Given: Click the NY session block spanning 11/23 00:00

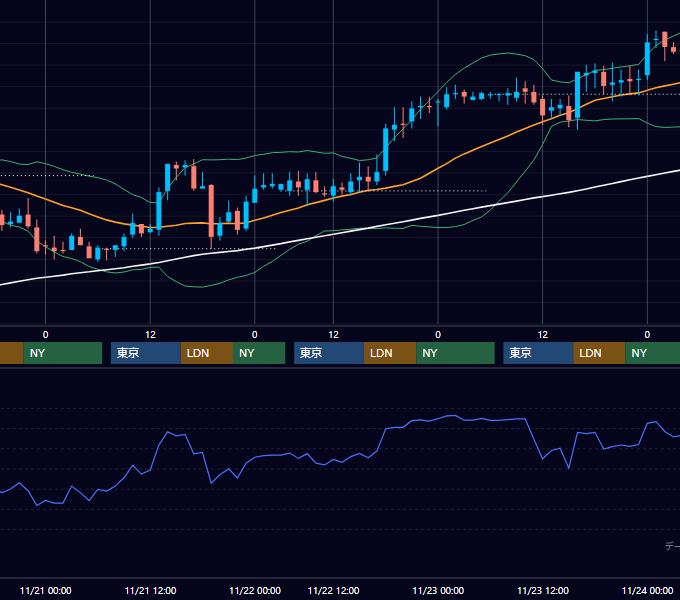Looking at the screenshot, I should point(455,353).
